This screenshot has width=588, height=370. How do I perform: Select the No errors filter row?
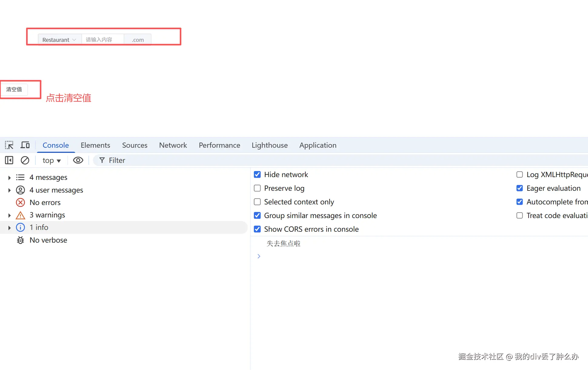point(45,202)
